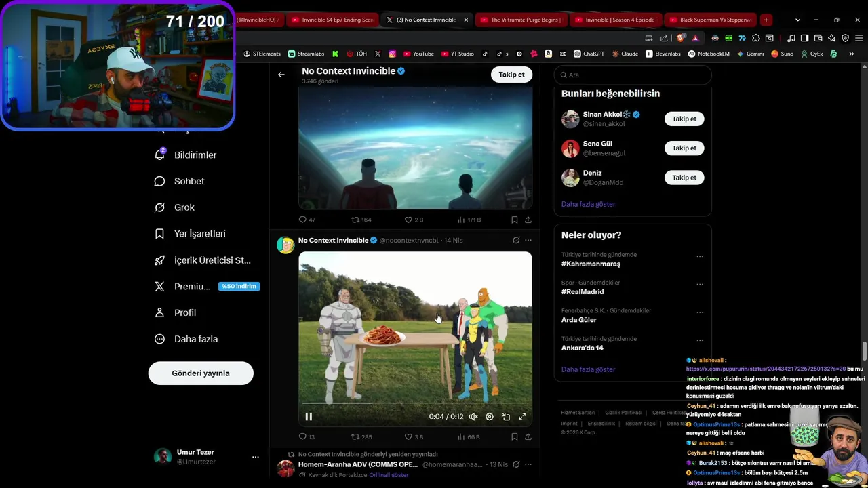Expand the video to fullscreen
Image resolution: width=868 pixels, height=488 pixels.
tap(522, 417)
